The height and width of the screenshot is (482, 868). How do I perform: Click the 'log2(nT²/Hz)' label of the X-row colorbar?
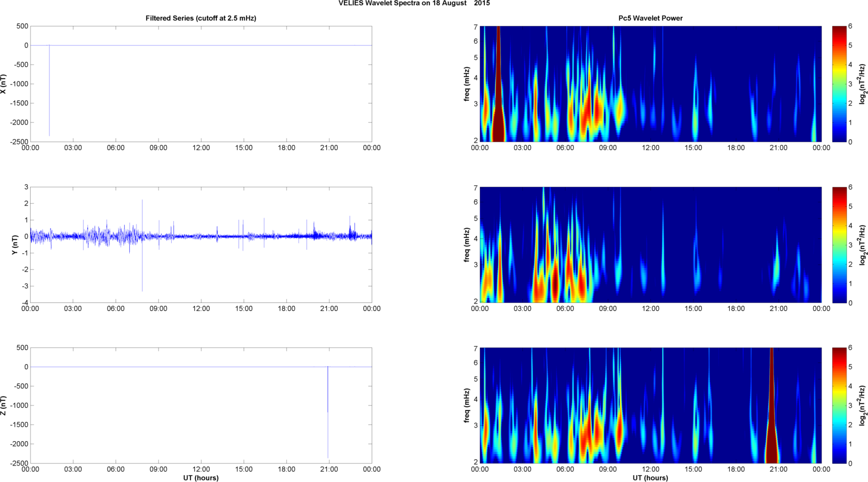point(863,84)
